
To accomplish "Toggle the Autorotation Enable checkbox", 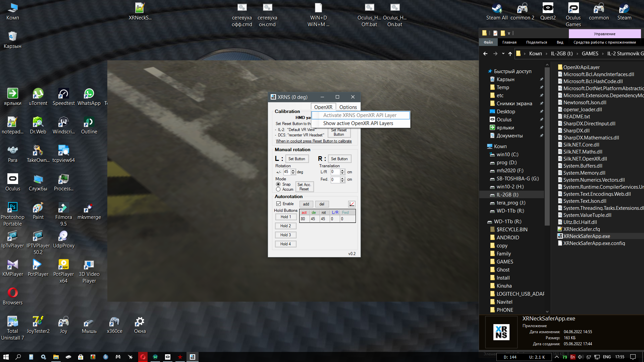I will (278, 204).
